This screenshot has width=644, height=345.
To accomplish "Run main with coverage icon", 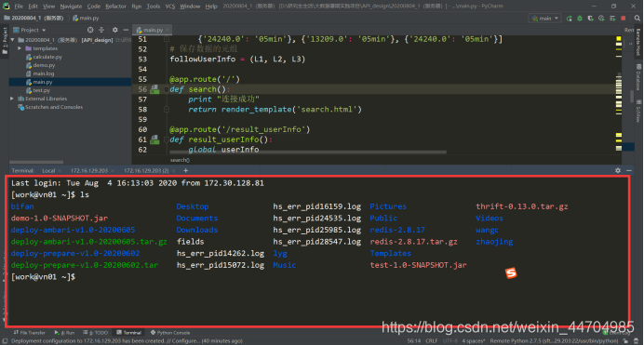I will (x=591, y=19).
